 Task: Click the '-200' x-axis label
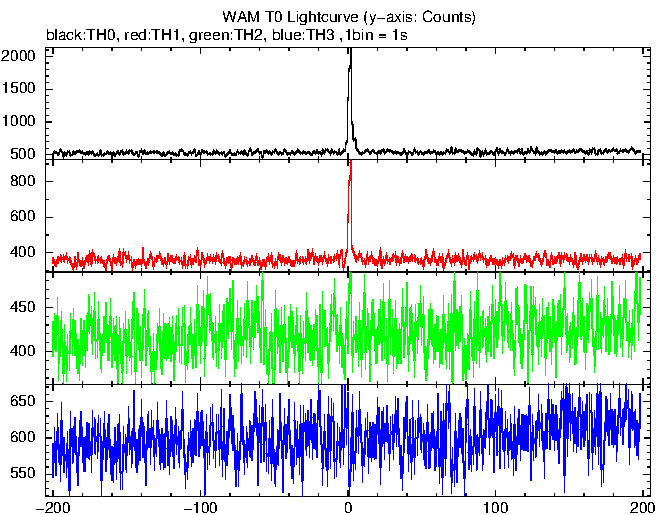(x=52, y=507)
